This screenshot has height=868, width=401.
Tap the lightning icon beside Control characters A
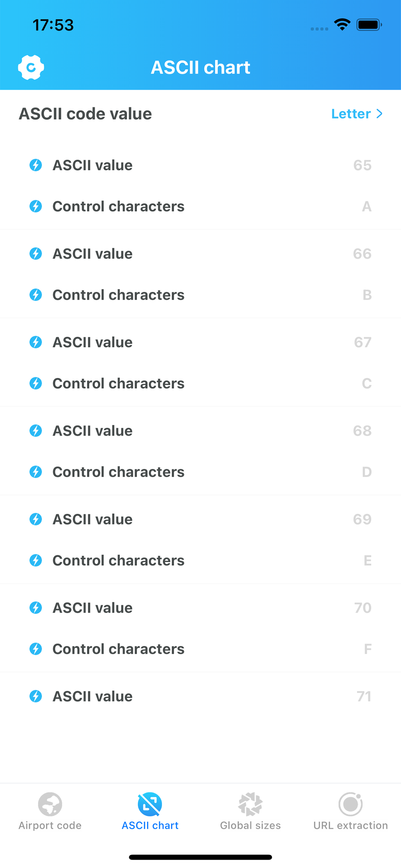(x=36, y=206)
